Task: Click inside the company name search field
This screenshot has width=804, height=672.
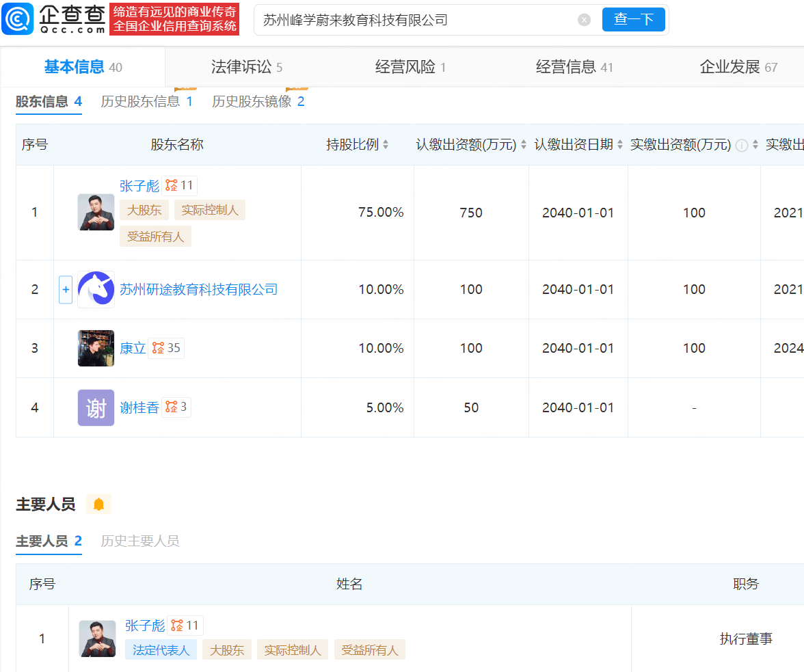Action: [x=410, y=19]
